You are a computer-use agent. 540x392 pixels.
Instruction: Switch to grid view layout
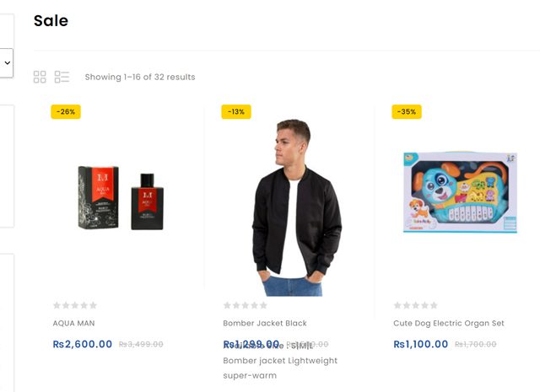click(x=40, y=78)
